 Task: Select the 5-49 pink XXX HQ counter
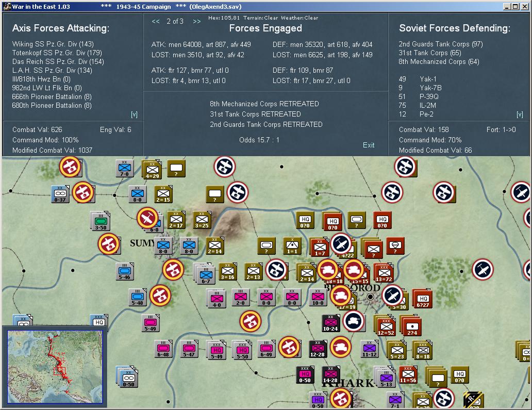(x=217, y=351)
